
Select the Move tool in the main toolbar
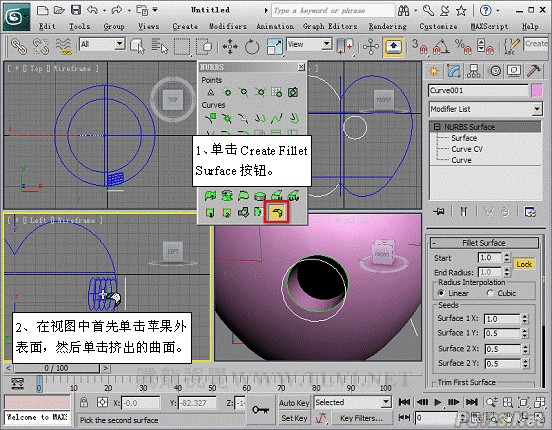(x=230, y=46)
